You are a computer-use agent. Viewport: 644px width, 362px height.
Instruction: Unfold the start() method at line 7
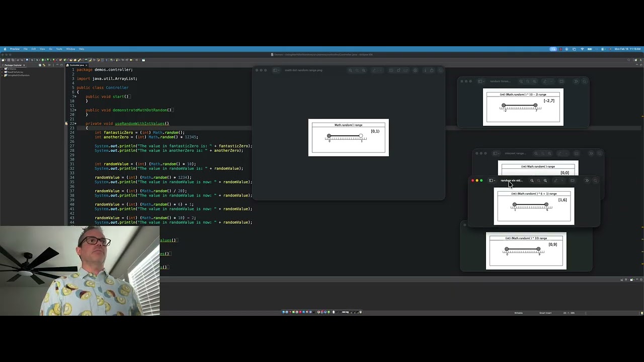pos(75,97)
